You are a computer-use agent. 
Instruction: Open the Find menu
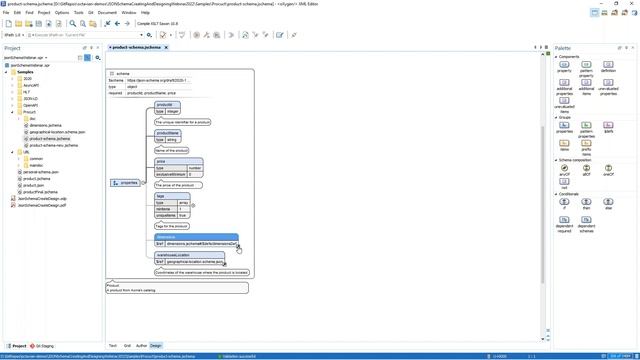(x=29, y=13)
